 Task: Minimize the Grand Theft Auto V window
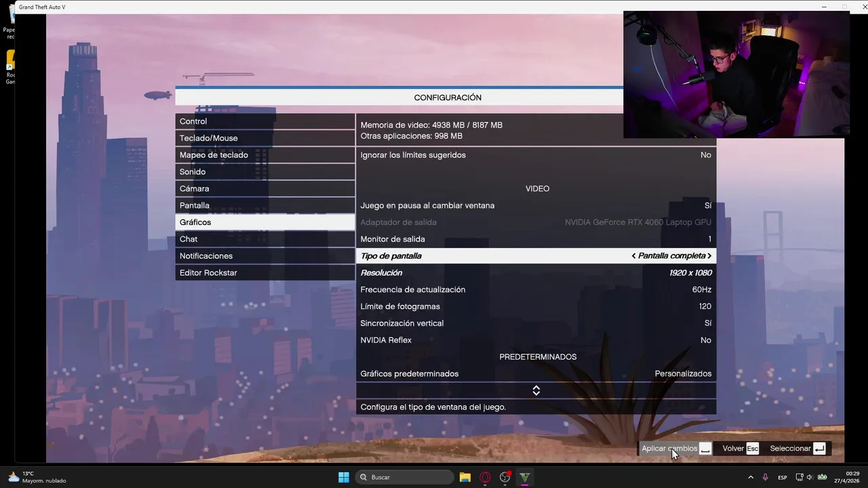click(823, 7)
